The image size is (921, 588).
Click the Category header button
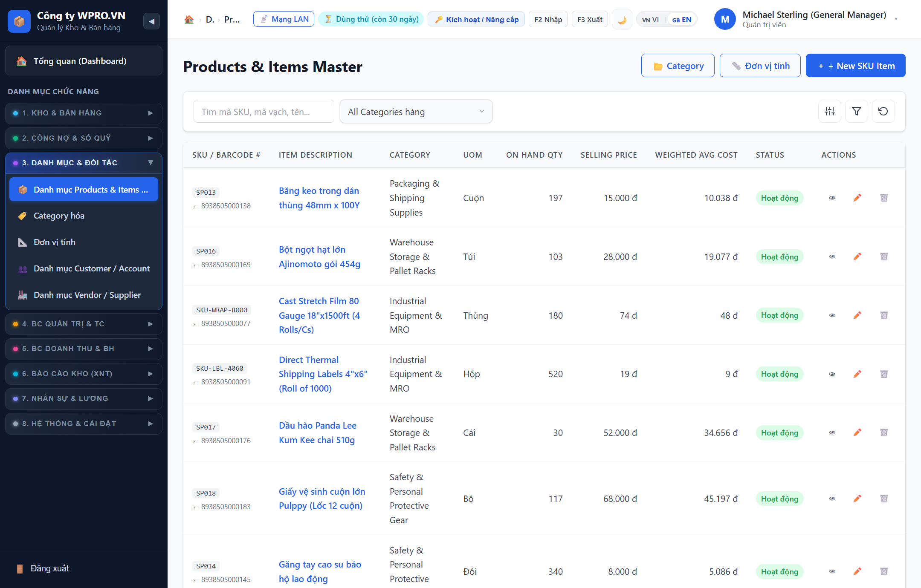[678, 66]
